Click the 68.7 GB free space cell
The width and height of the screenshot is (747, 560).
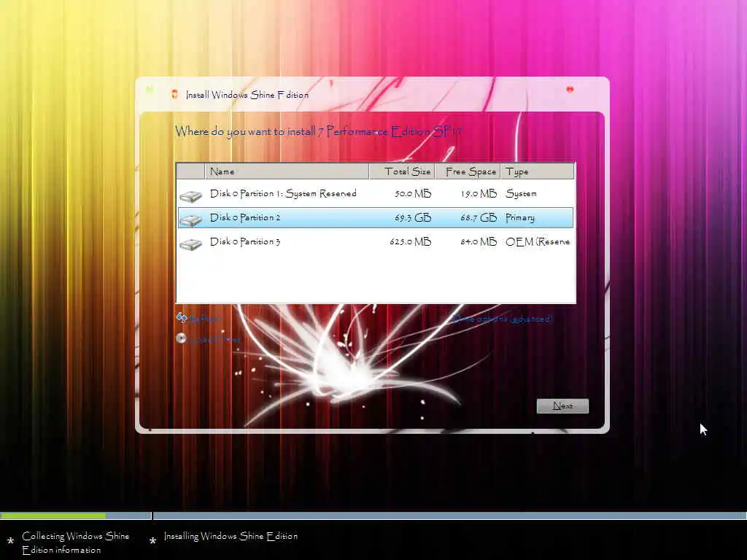pyautogui.click(x=479, y=217)
